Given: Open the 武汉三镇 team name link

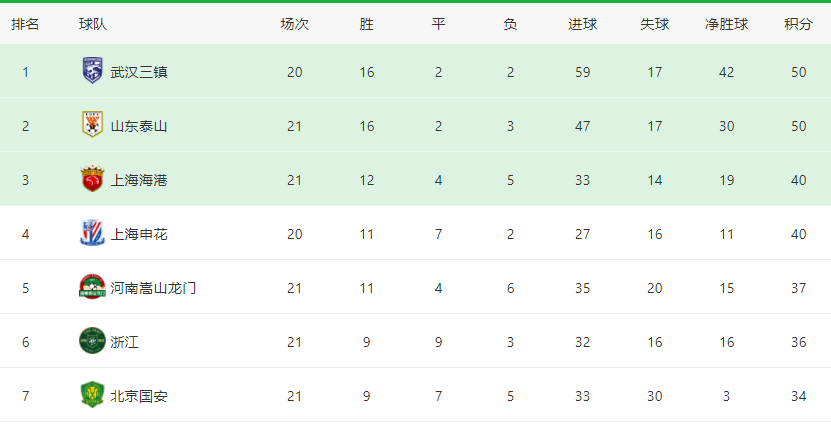Looking at the screenshot, I should tap(139, 72).
